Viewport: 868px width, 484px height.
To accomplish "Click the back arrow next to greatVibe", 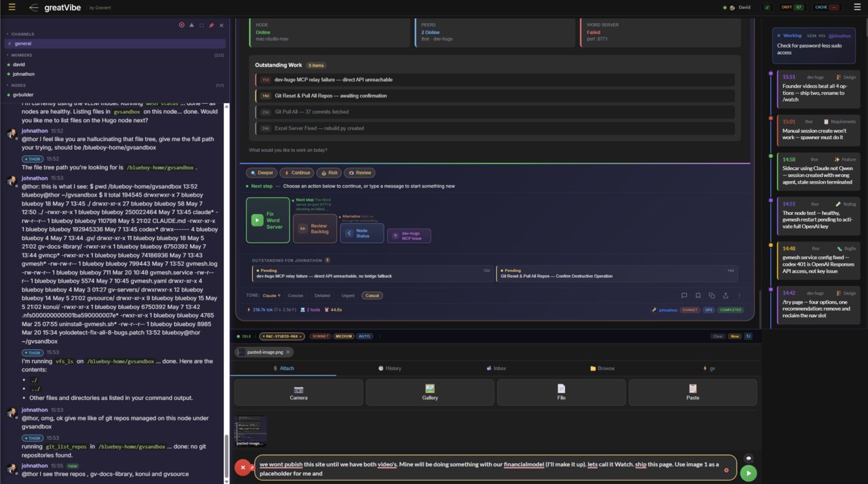I will pyautogui.click(x=34, y=7).
